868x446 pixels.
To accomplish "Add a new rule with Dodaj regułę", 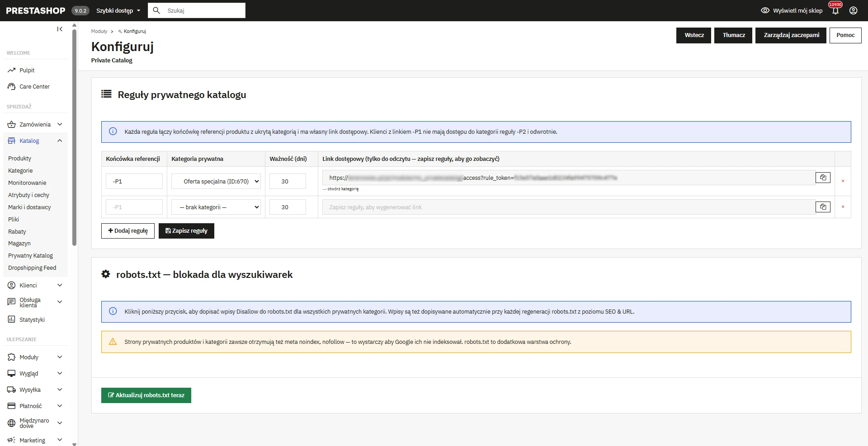I will [128, 231].
